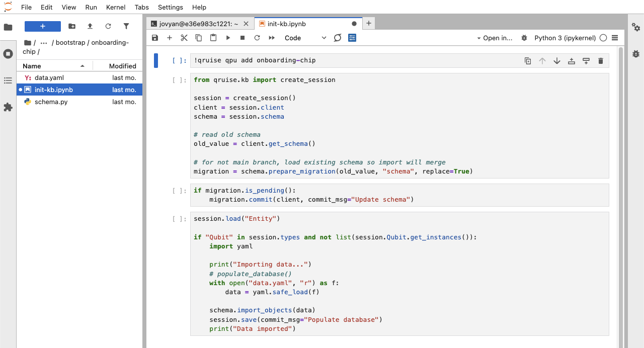The image size is (644, 348).
Task: Restart kernel and run all cells
Action: click(x=272, y=38)
